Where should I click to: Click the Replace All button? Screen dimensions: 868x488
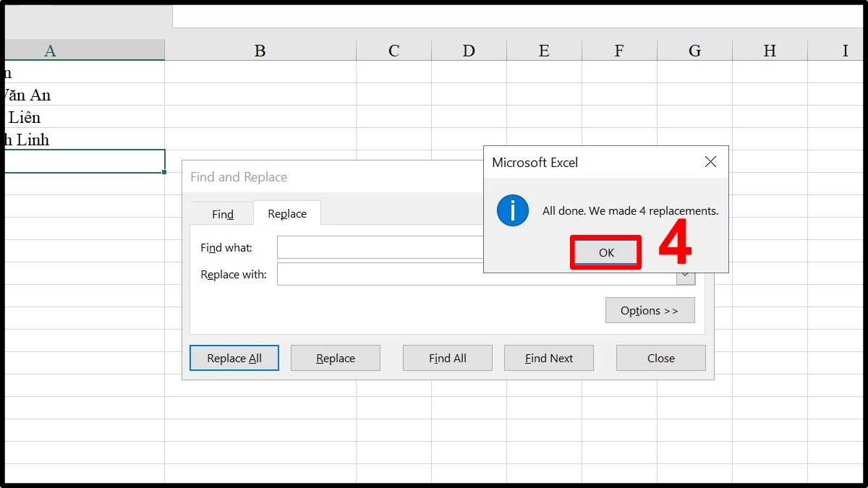234,358
